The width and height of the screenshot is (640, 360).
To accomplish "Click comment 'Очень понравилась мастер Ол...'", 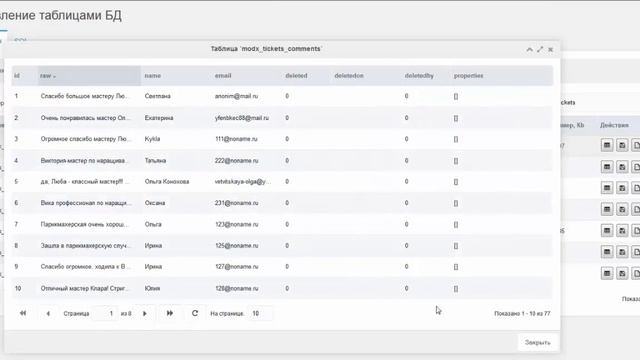I will 85,118.
